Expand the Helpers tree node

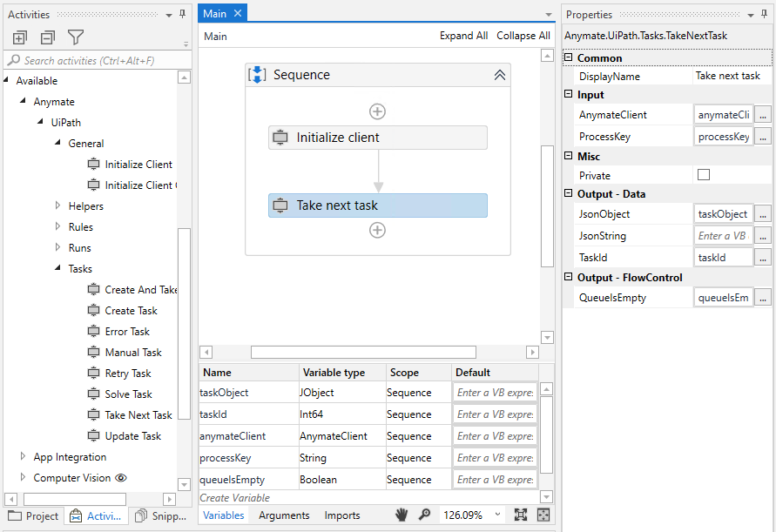[57, 205]
